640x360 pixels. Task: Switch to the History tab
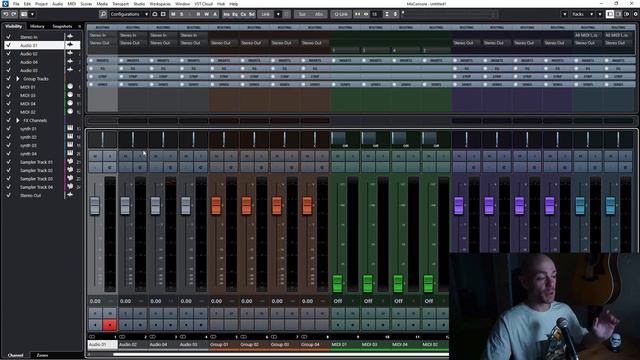click(37, 26)
